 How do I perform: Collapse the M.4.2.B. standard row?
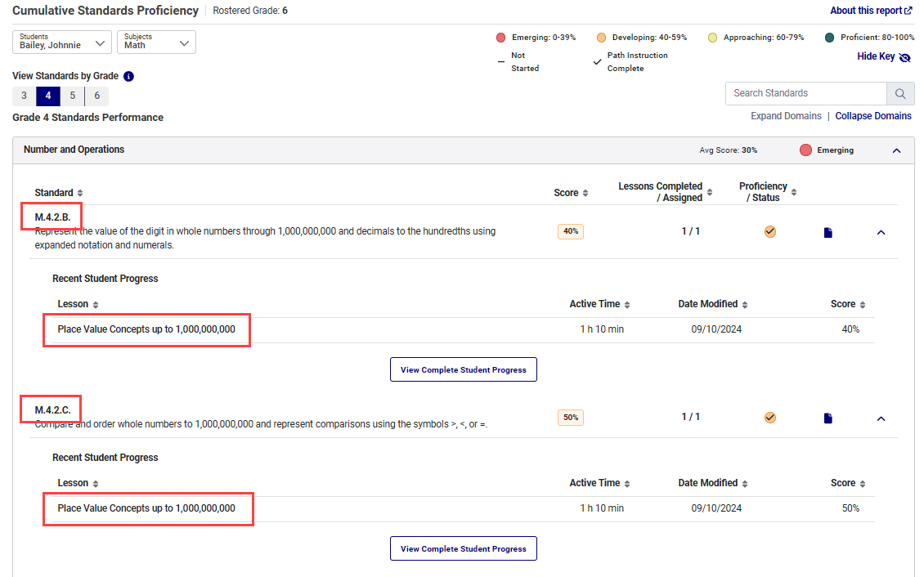point(881,233)
